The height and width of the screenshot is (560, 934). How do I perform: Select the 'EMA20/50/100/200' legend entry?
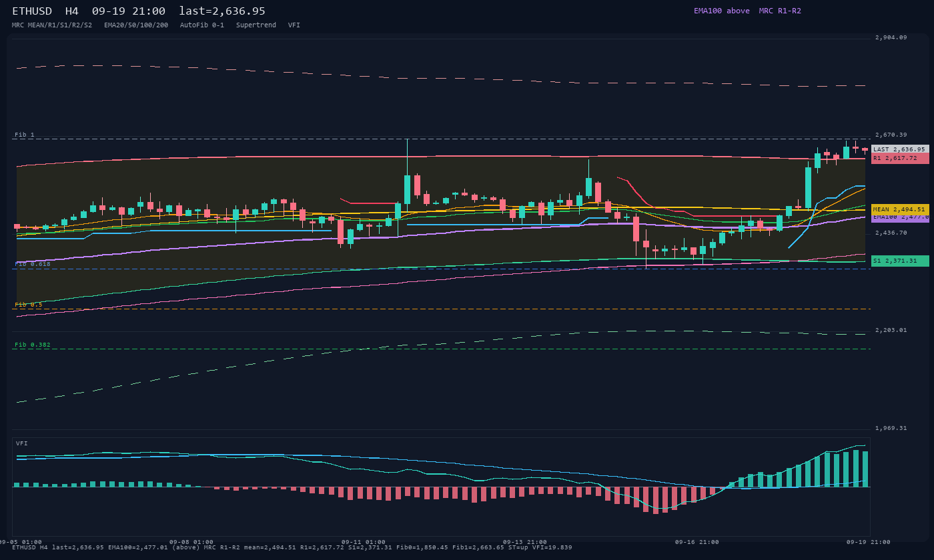coord(136,25)
